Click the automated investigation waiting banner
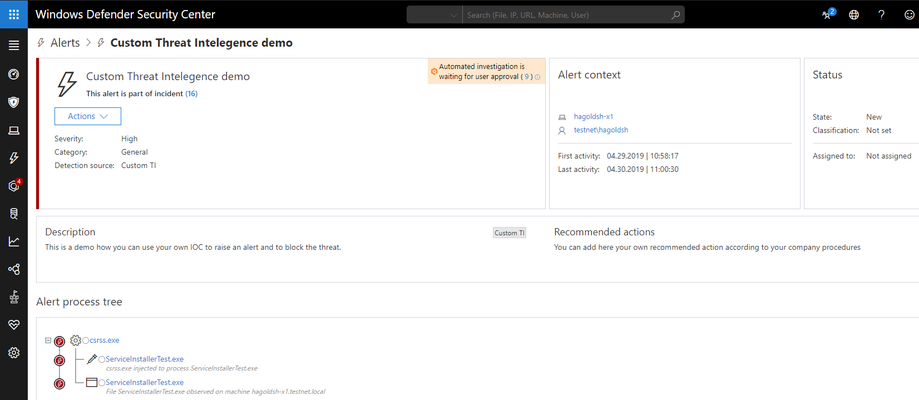Viewport: 919px width, 400px height. coord(486,72)
